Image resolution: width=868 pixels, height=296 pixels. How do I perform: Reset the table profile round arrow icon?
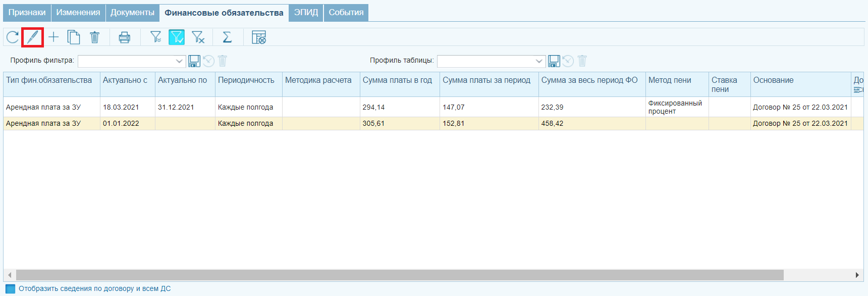click(568, 61)
